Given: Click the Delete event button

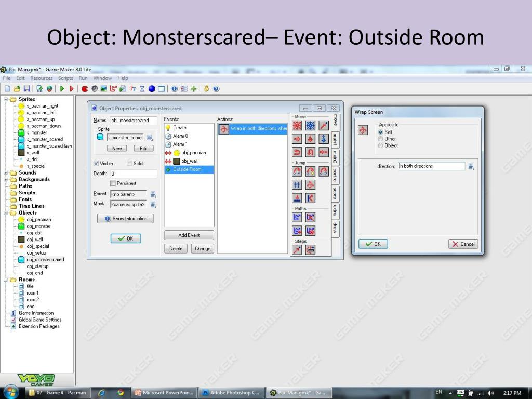Looking at the screenshot, I should pos(176,249).
